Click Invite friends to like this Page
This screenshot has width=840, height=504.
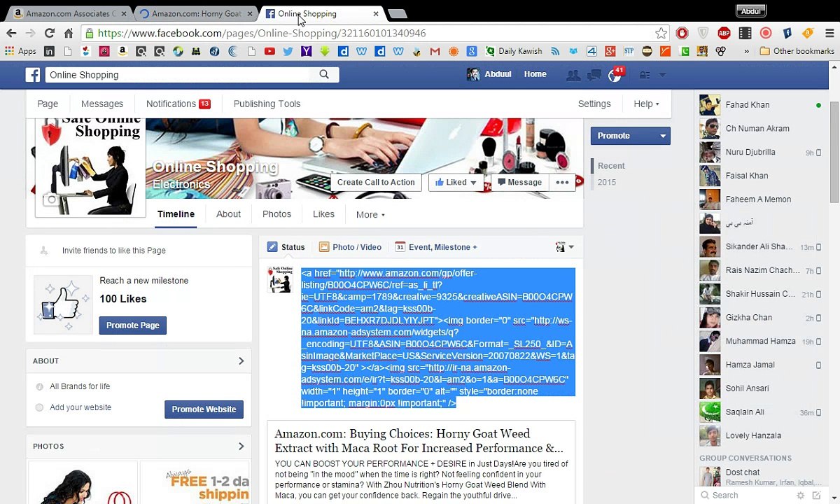pos(113,251)
